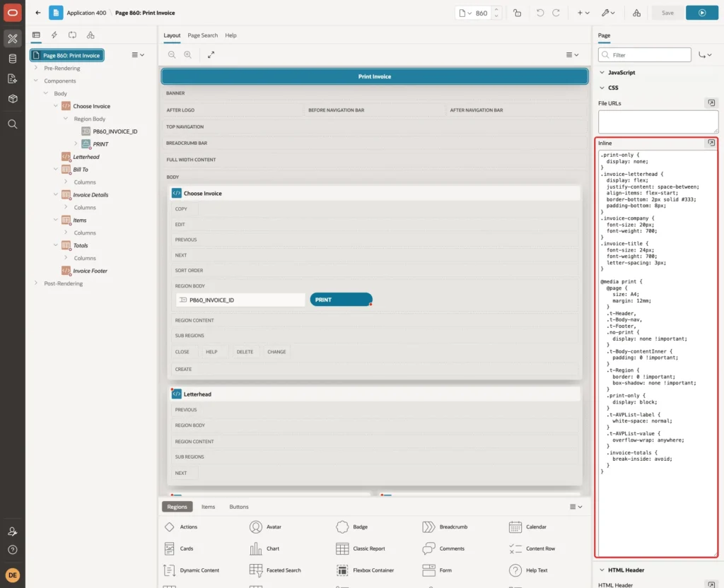Collapse the JavaScript property group

602,73
